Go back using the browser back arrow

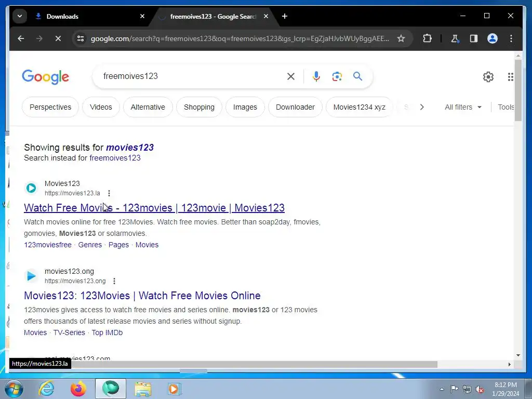tap(21, 38)
